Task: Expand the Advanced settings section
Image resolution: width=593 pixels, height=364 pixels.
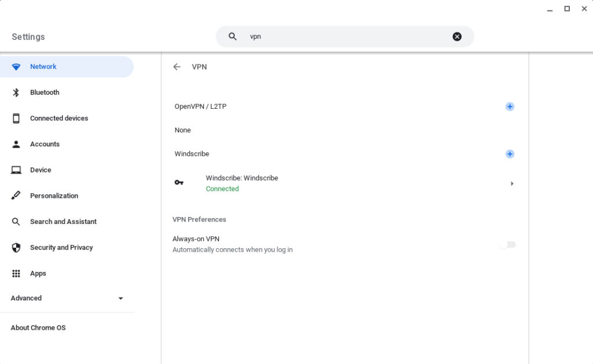Action: 67,298
